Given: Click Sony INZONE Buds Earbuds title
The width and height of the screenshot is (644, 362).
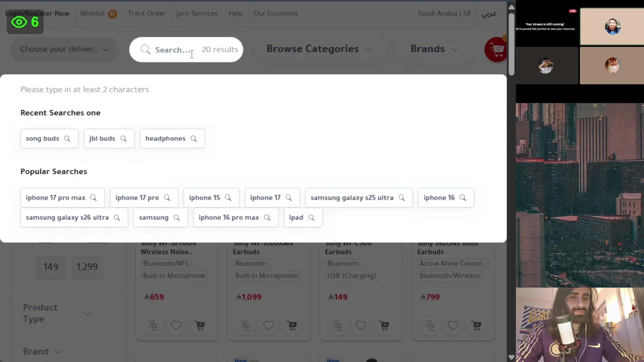Looking at the screenshot, I should coord(447,247).
